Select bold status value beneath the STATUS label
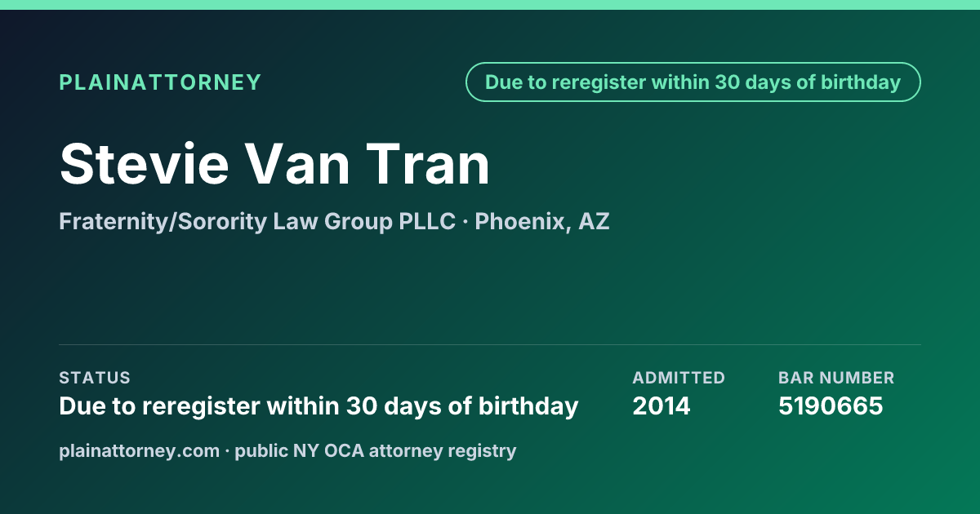The image size is (980, 514). 318,405
